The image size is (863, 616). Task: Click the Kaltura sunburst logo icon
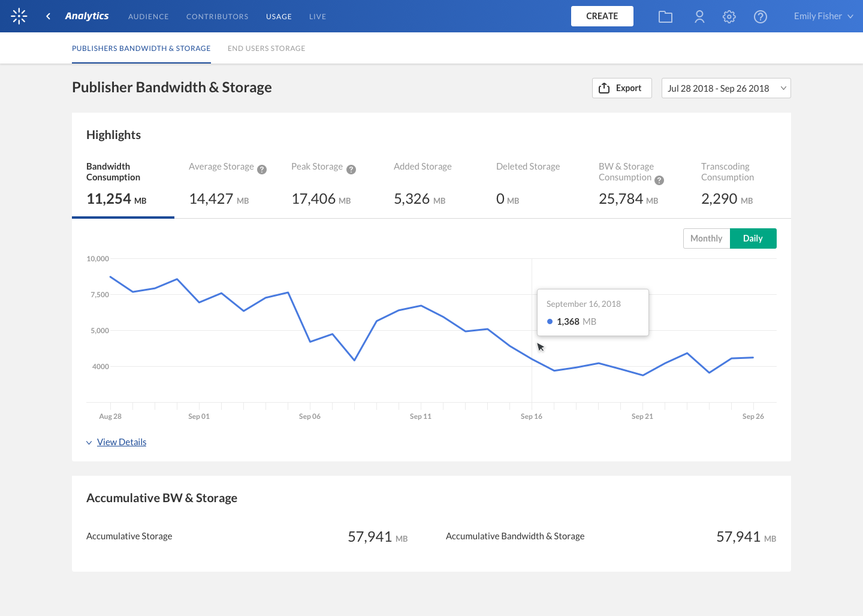pos(19,16)
